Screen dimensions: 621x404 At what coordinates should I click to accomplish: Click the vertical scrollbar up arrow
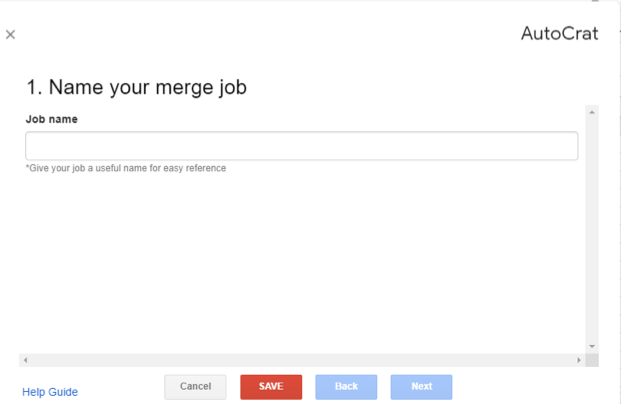[x=592, y=112]
